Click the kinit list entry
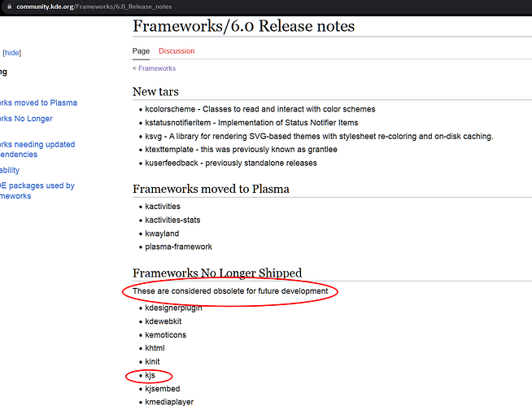Screen dimensions: 532x406 [152, 361]
